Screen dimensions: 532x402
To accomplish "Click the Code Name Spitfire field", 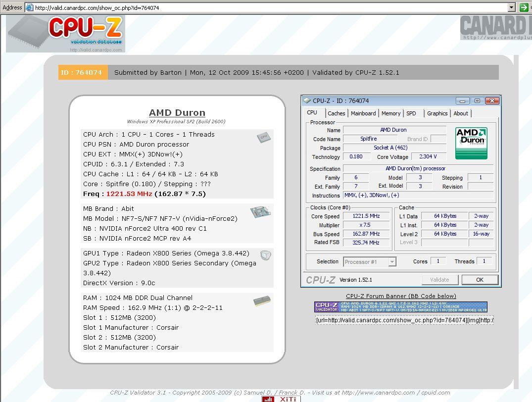I will pyautogui.click(x=370, y=139).
